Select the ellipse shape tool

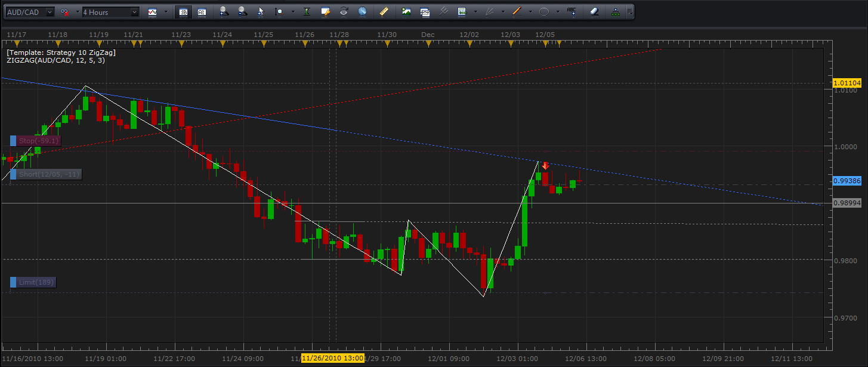click(544, 11)
